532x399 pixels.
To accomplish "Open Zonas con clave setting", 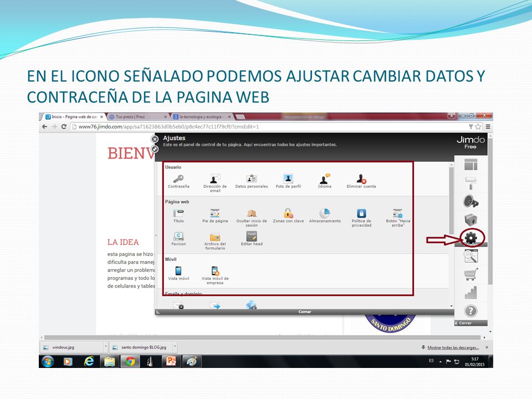I will [x=288, y=216].
